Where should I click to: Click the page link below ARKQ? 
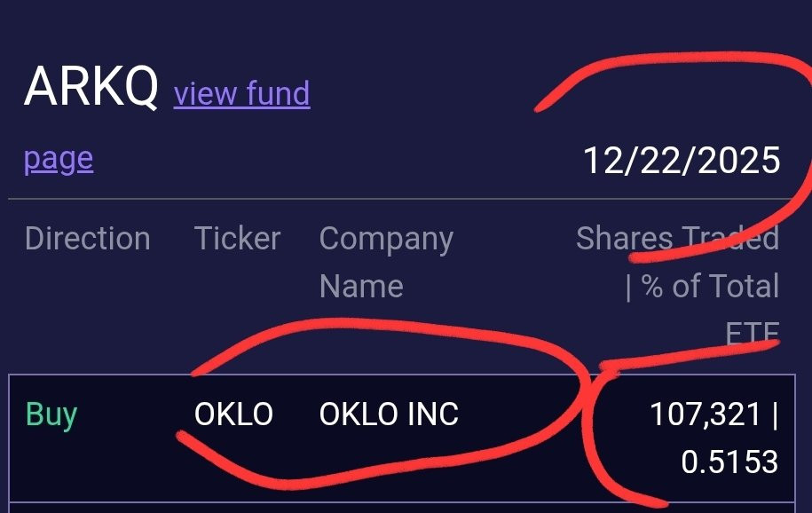click(59, 159)
